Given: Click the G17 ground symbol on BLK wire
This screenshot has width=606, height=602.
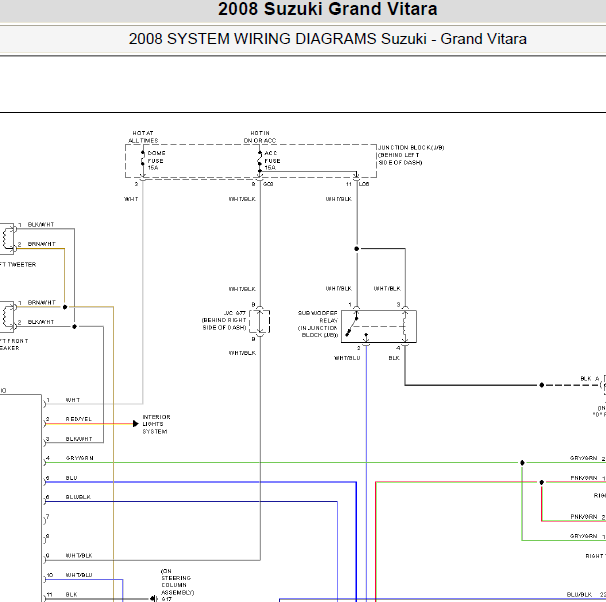Looking at the screenshot, I should [x=153, y=599].
